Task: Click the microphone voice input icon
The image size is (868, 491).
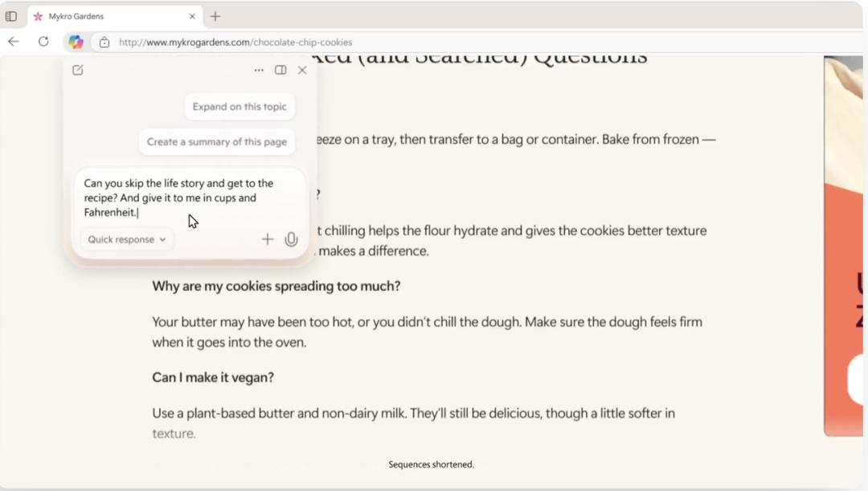Action: click(x=291, y=239)
